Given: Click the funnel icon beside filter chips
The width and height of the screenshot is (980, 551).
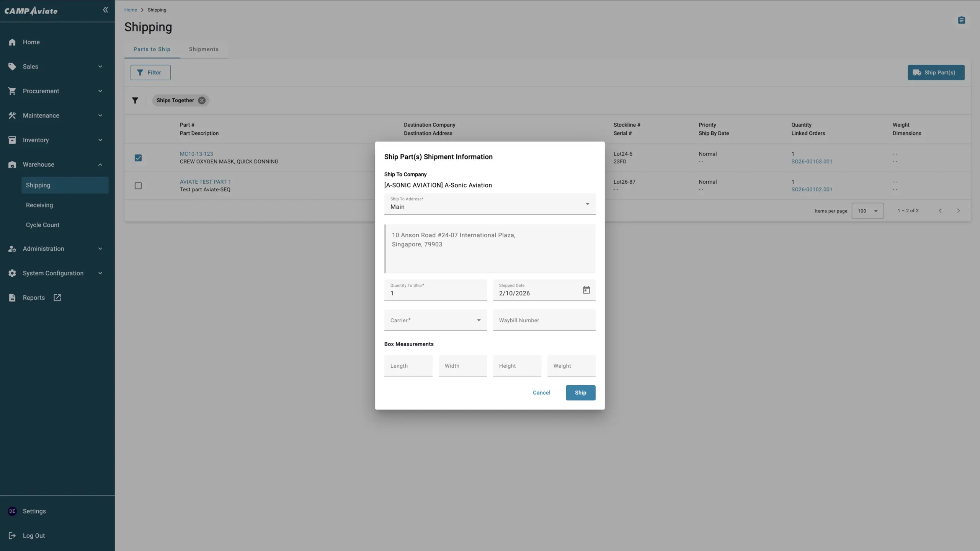Looking at the screenshot, I should pos(135,100).
